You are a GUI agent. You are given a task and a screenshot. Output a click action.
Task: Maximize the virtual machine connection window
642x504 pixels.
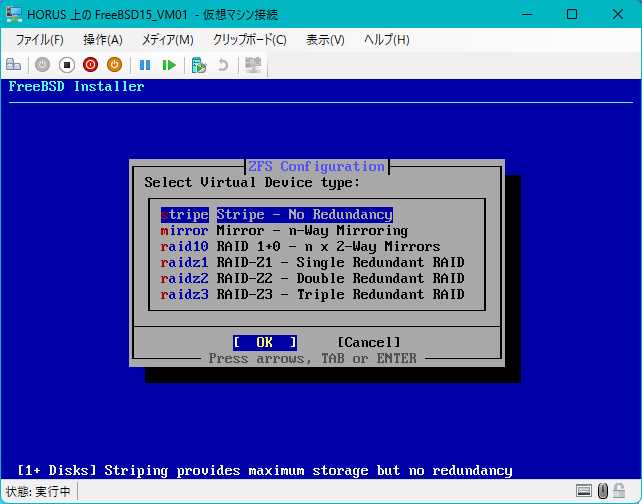572,14
